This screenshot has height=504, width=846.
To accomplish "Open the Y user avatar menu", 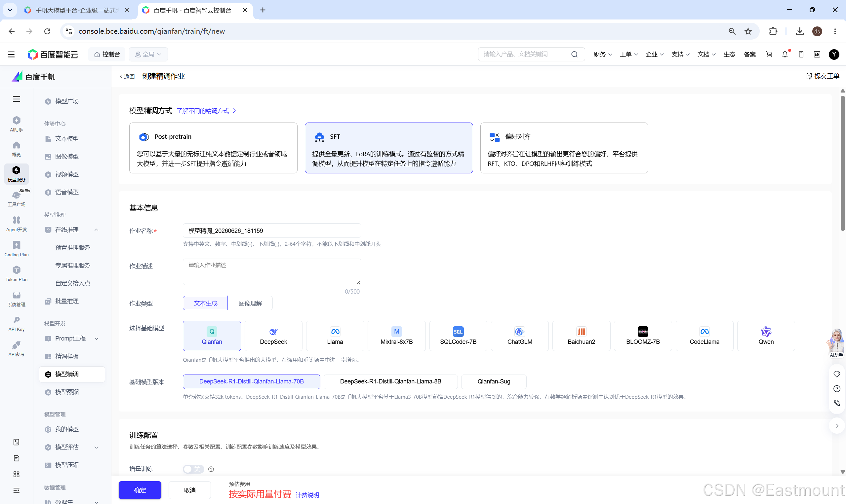I will point(834,54).
